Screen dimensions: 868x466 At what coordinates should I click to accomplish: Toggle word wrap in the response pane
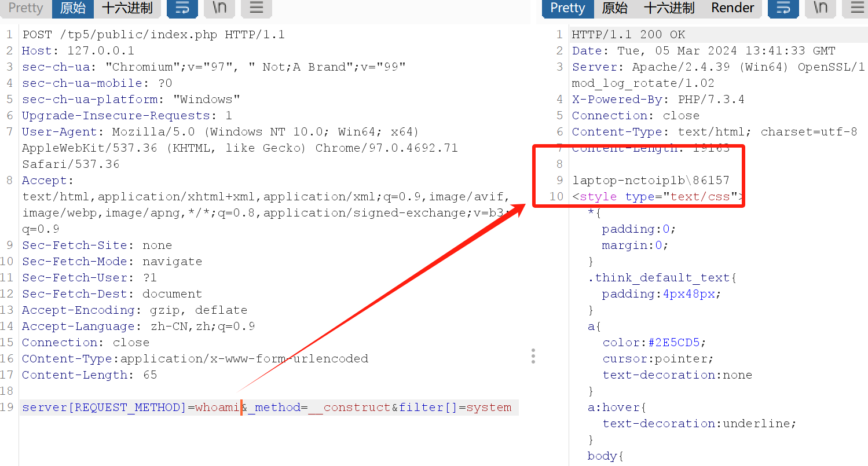click(x=783, y=8)
